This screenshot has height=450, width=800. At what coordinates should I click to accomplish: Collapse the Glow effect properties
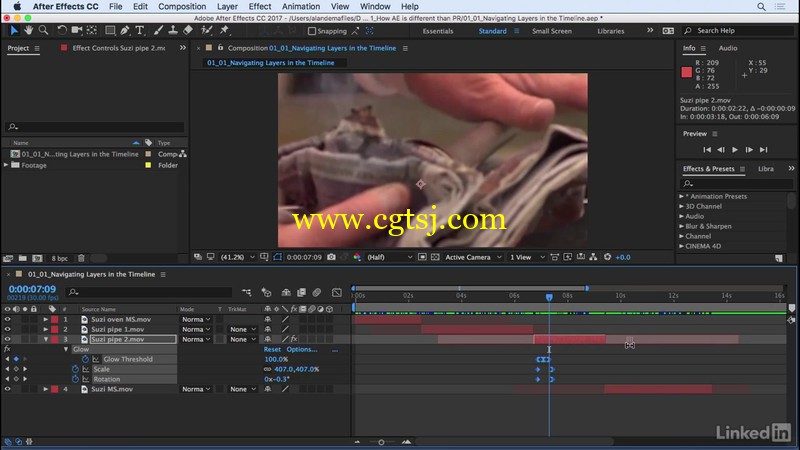tap(66, 349)
